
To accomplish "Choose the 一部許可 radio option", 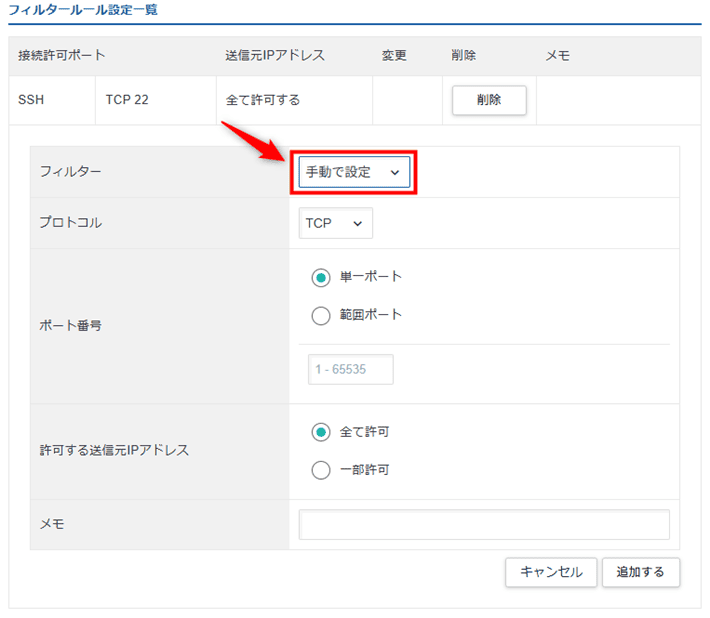I will point(321,470).
